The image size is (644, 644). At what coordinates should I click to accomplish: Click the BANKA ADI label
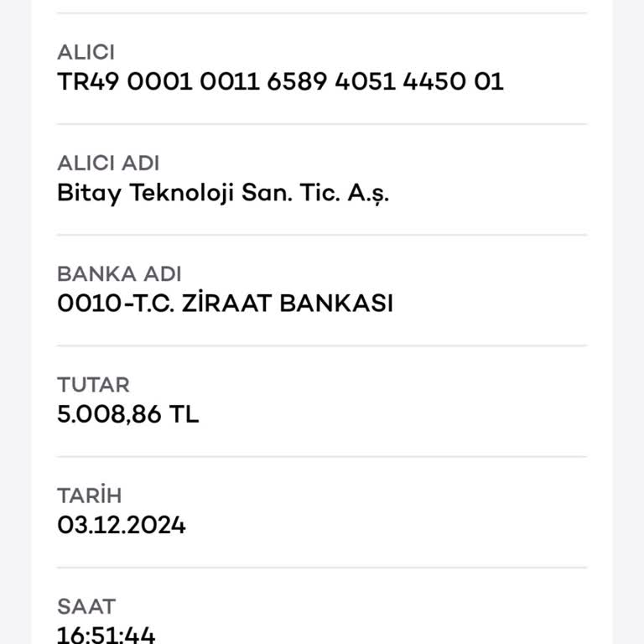click(119, 274)
